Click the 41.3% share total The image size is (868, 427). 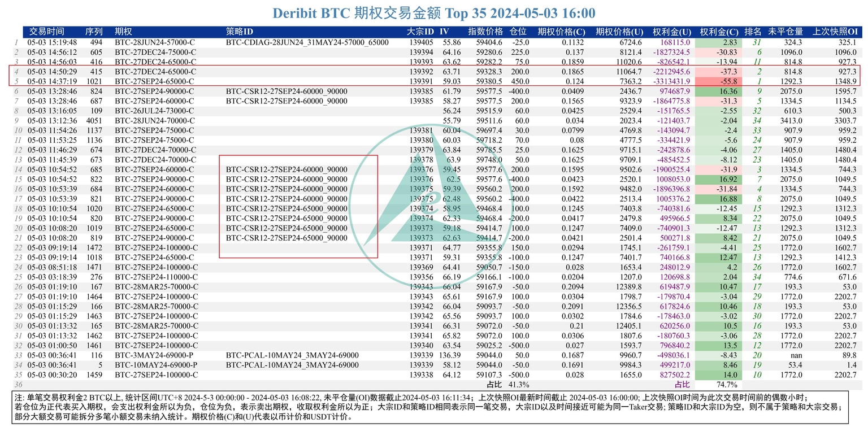(518, 385)
